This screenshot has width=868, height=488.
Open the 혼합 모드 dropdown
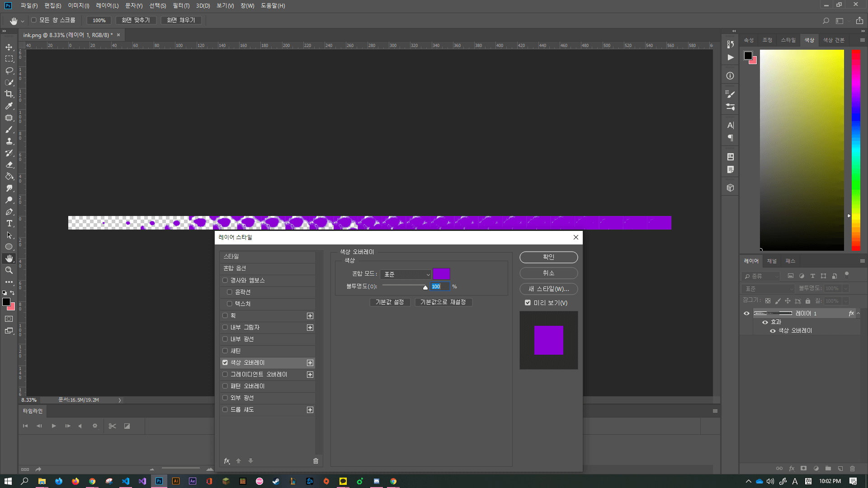pos(406,274)
